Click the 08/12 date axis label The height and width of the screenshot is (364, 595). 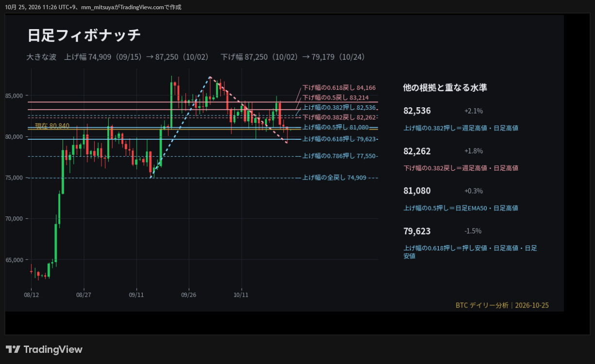pyautogui.click(x=31, y=295)
